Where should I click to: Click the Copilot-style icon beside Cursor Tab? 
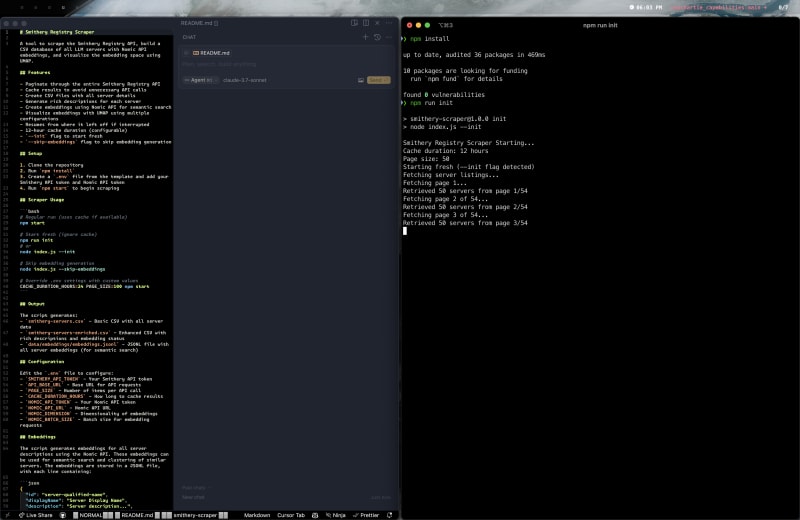click(x=315, y=515)
